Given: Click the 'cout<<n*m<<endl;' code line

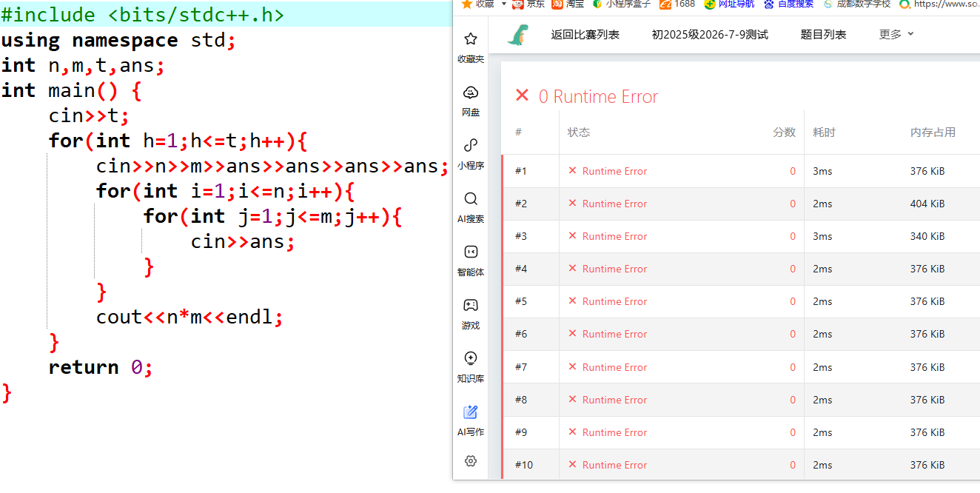Looking at the screenshot, I should pos(189,317).
